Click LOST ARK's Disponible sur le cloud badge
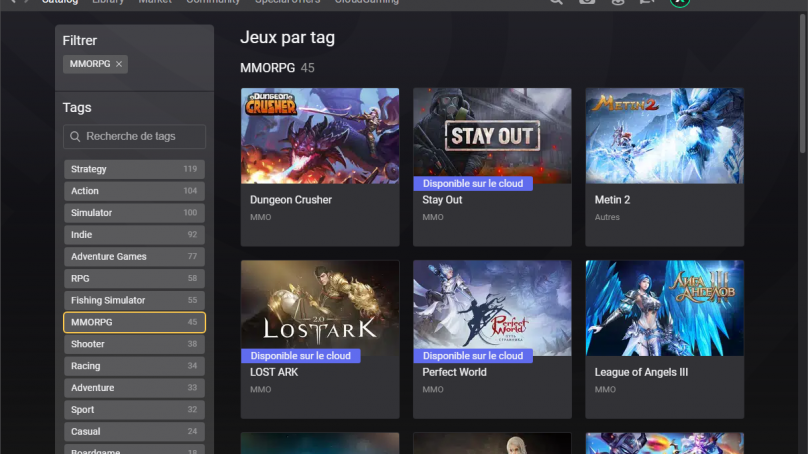This screenshot has height=454, width=808. pos(301,356)
